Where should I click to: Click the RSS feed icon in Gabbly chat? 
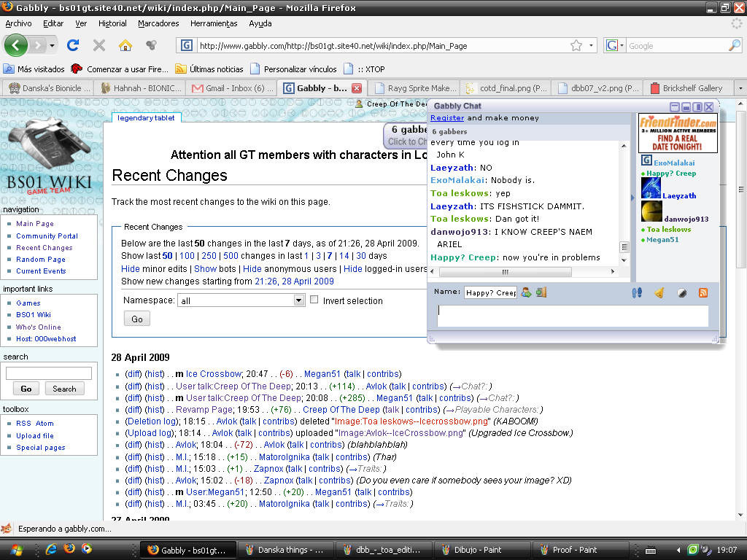pos(703,292)
